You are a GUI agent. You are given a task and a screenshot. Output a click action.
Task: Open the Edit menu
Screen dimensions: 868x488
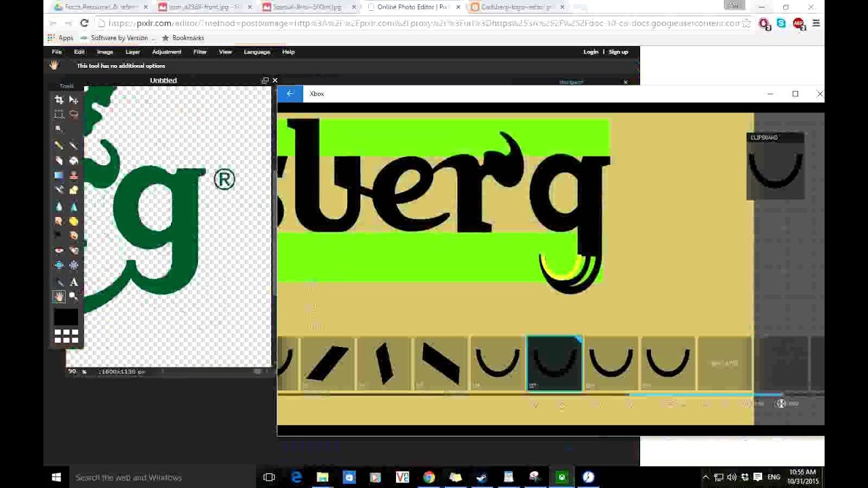[x=79, y=52]
